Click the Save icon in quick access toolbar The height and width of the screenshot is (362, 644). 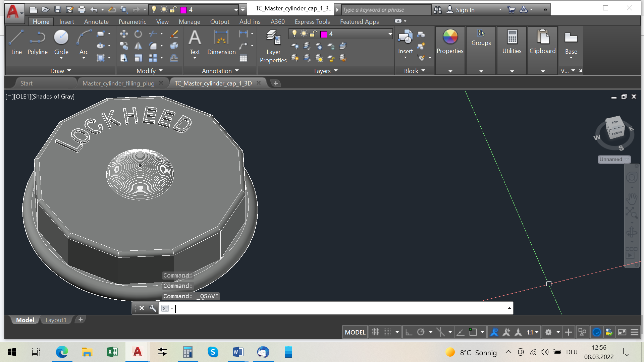coord(57,10)
